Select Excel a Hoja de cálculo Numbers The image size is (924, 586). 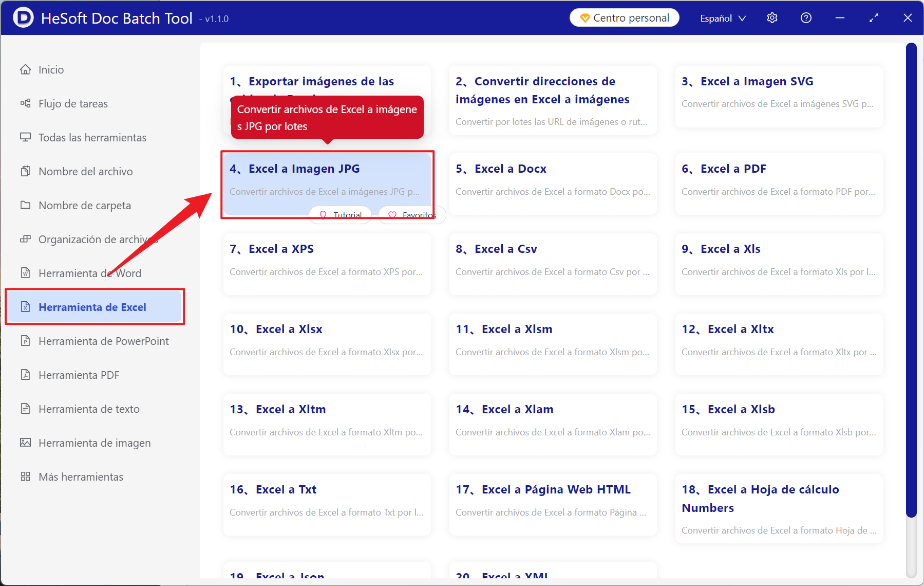(x=761, y=499)
